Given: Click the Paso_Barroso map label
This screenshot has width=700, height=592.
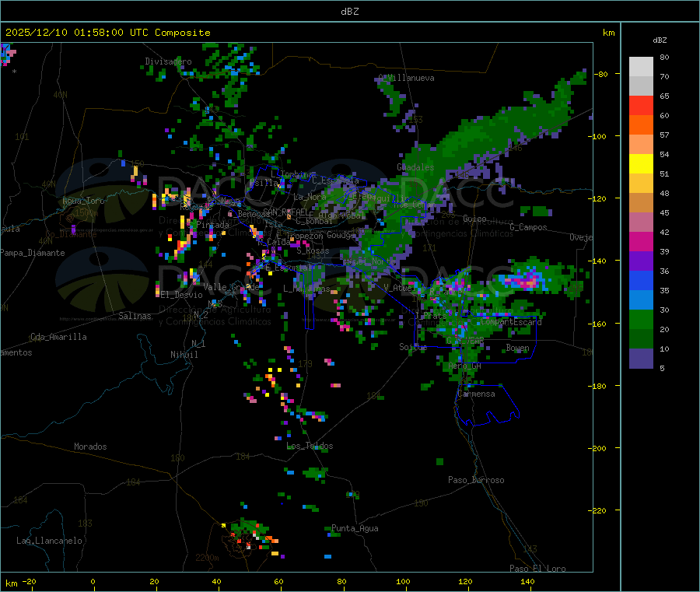Looking at the screenshot, I should point(476,481).
